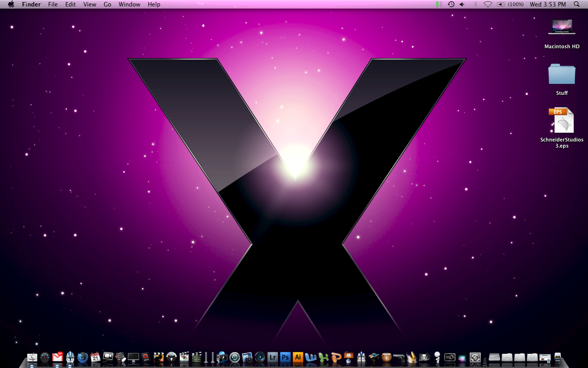The width and height of the screenshot is (588, 368).
Task: Select the Macintosh HD desktop icon
Action: pyautogui.click(x=562, y=34)
